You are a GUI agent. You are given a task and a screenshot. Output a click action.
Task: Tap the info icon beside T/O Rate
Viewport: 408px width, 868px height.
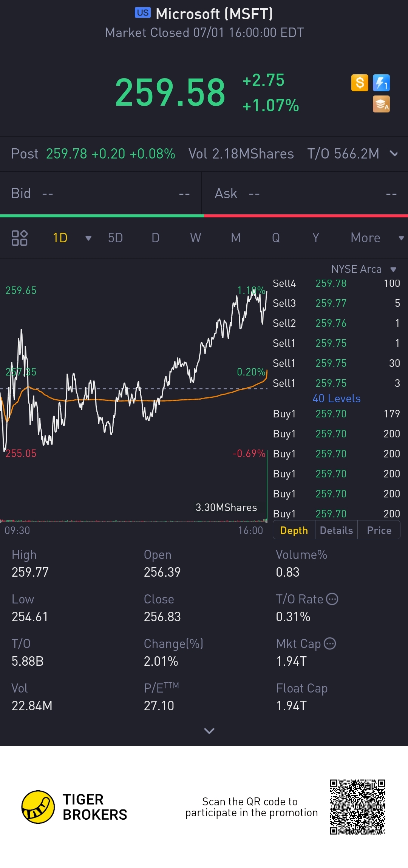[332, 599]
